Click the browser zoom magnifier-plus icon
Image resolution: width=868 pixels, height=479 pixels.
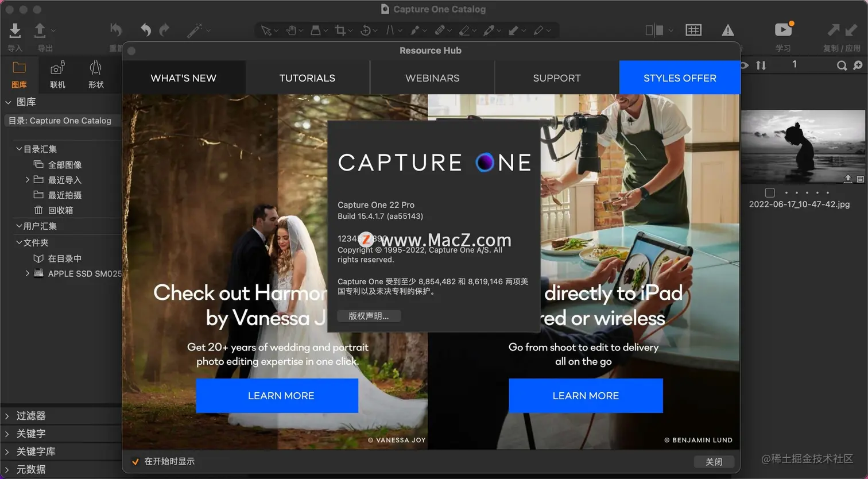[858, 65]
